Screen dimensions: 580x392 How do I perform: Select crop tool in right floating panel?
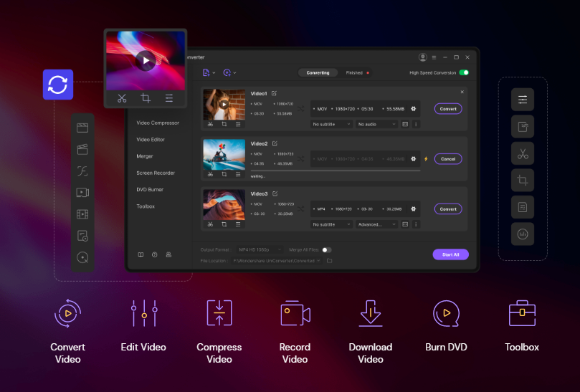coord(523,180)
